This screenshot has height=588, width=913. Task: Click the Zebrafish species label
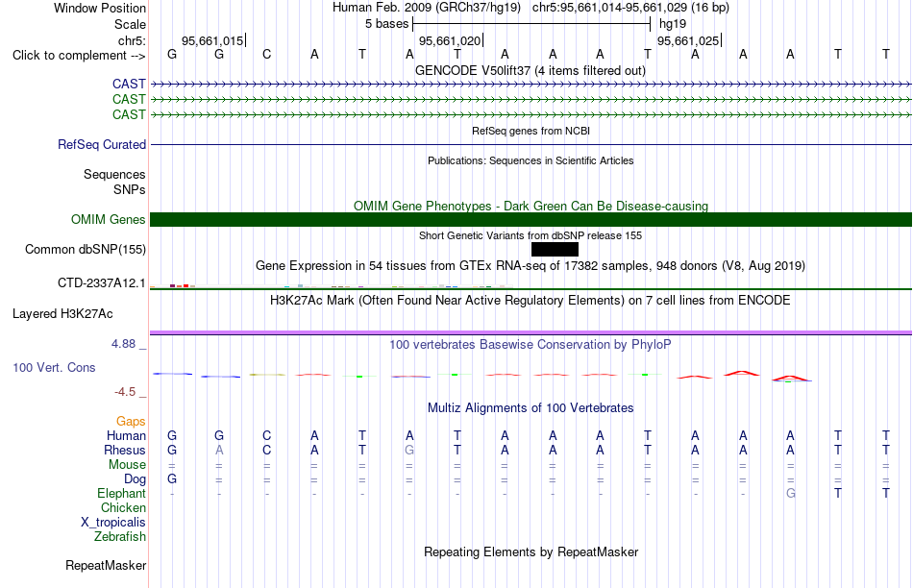(120, 536)
